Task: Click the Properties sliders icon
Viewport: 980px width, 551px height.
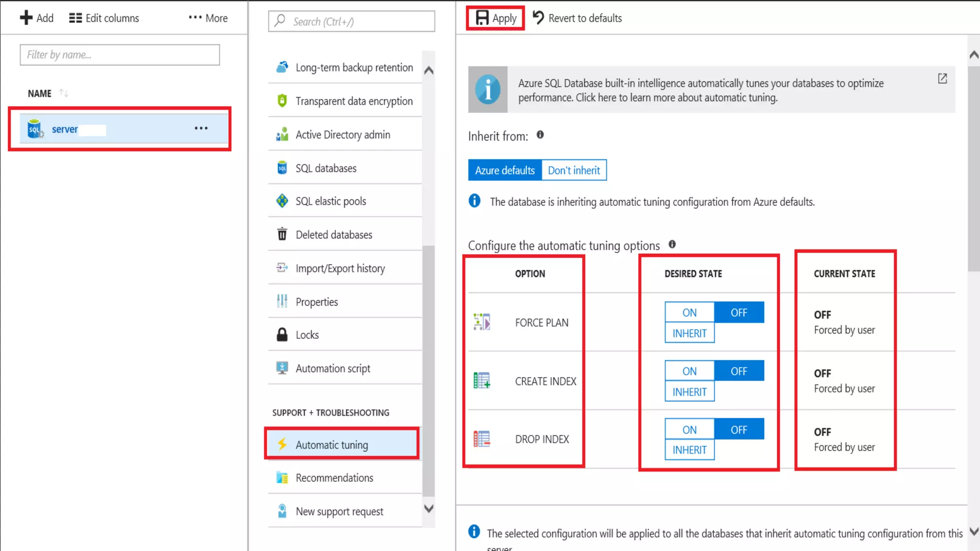Action: [x=282, y=301]
